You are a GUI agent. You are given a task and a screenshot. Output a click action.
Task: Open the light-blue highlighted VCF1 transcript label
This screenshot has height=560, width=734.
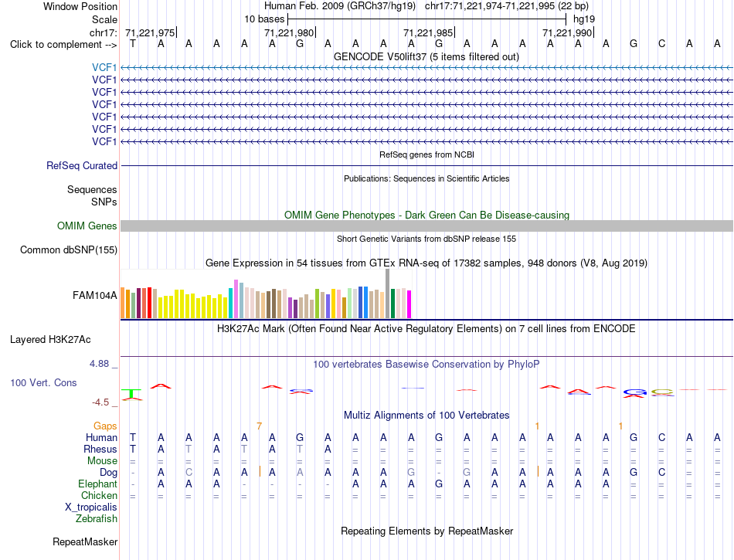104,67
